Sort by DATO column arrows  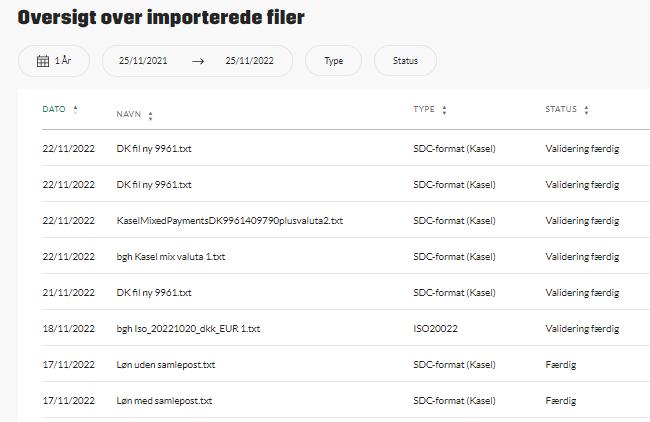point(75,109)
